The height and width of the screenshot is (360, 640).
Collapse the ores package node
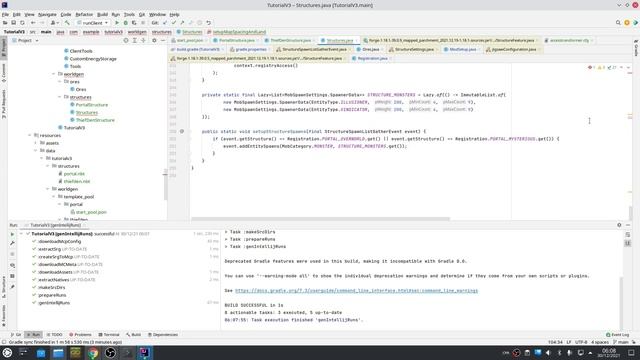[60, 82]
